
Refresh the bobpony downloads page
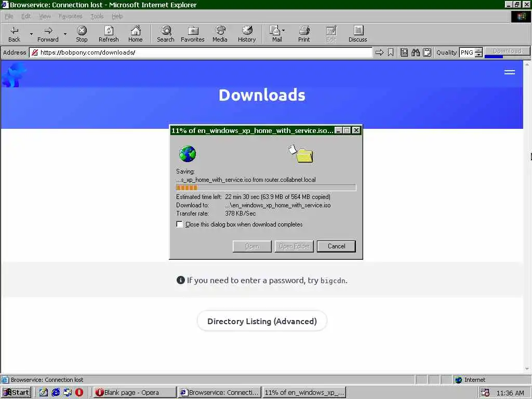tap(109, 34)
